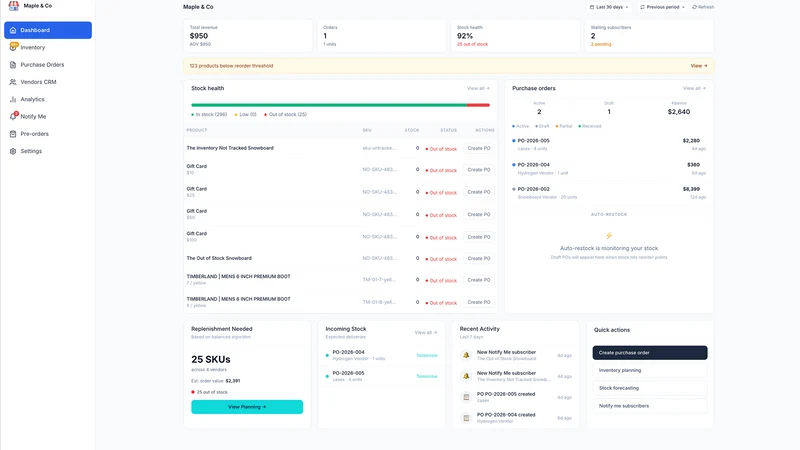Navigate to Vendors CRM
Viewport: 800px width, 450px height.
pos(48,82)
